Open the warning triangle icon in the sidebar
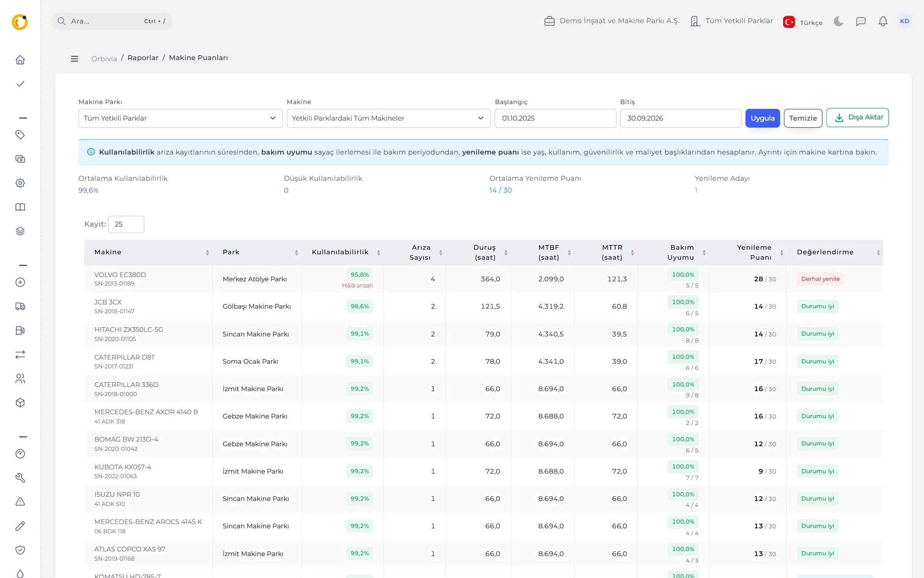This screenshot has height=578, width=924. pyautogui.click(x=20, y=502)
